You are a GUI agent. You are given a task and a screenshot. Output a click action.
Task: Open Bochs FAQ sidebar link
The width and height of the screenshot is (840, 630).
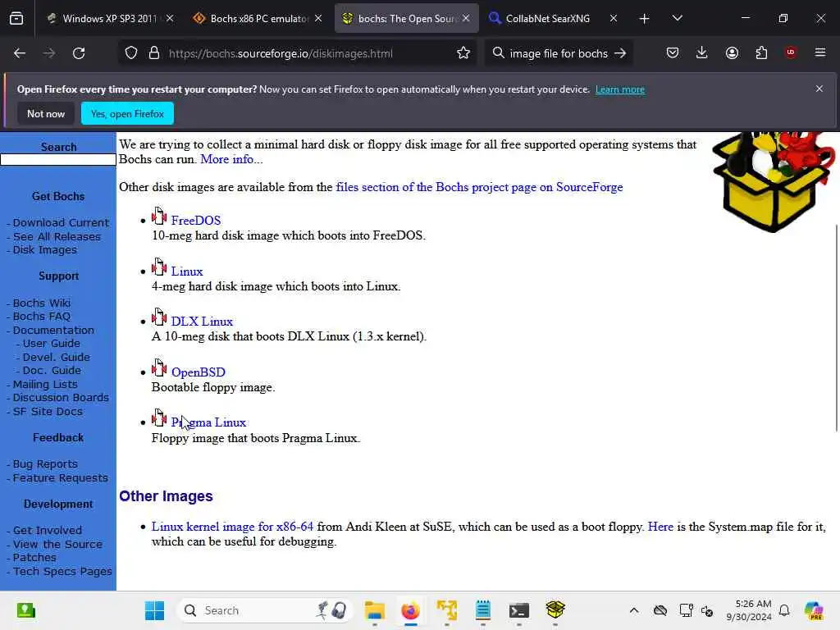[x=41, y=316]
